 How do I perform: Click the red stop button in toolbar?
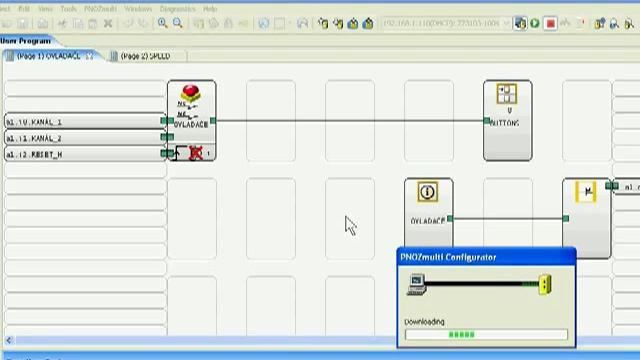pos(550,23)
